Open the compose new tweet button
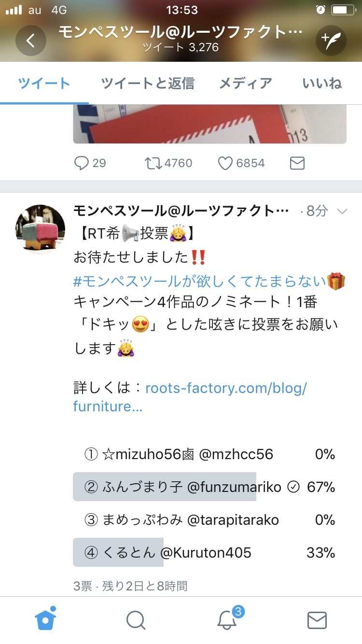362x644 pixels. click(331, 41)
